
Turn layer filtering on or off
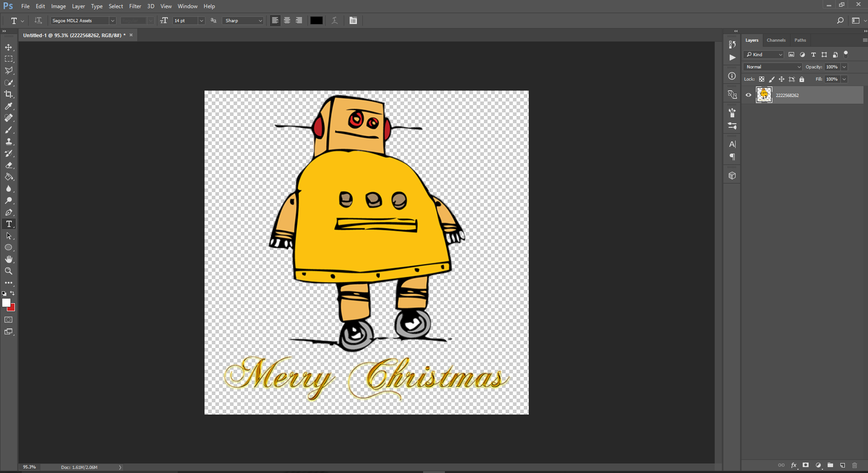coord(846,54)
